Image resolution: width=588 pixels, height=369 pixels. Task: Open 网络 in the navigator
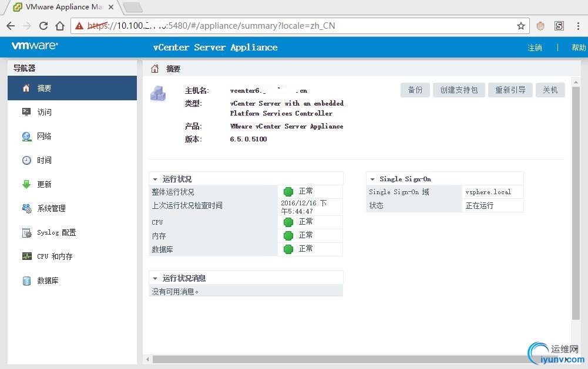tap(72, 136)
